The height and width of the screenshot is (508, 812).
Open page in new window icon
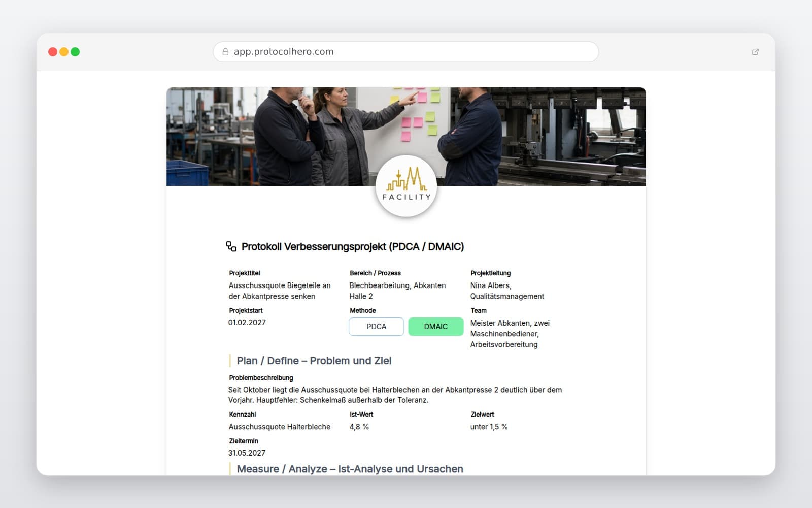[x=755, y=52]
